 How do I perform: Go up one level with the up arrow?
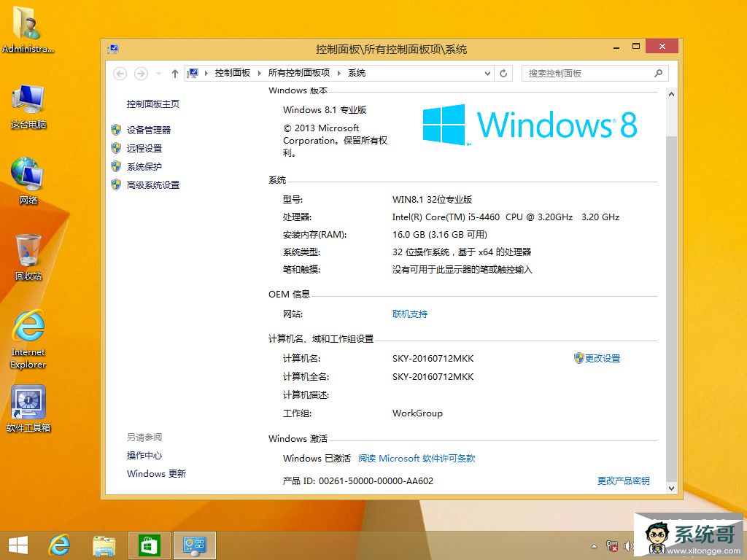[x=175, y=74]
